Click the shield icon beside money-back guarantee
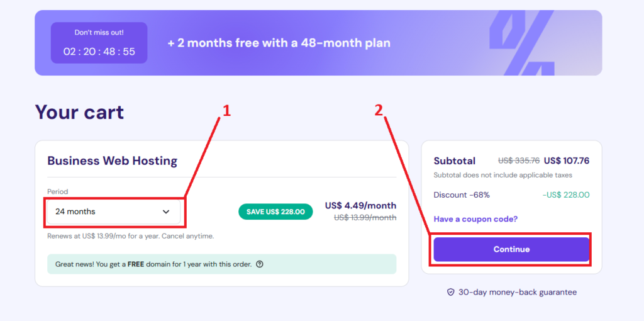The width and height of the screenshot is (644, 321). [x=450, y=292]
